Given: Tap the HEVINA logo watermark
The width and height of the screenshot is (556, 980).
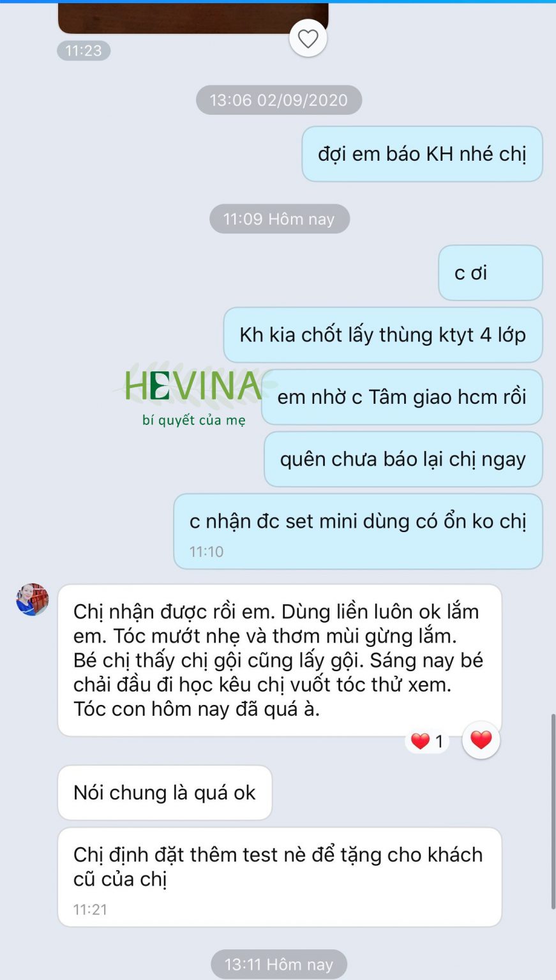Looking at the screenshot, I should tap(193, 395).
